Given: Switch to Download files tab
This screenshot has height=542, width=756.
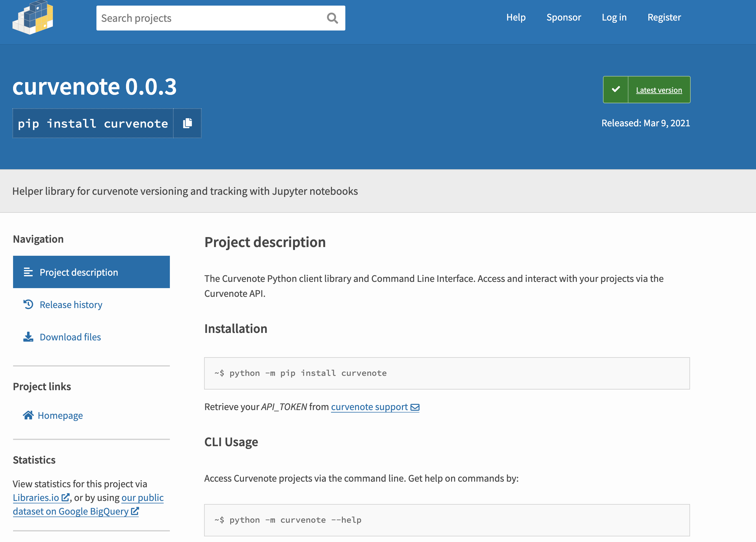Looking at the screenshot, I should point(91,337).
